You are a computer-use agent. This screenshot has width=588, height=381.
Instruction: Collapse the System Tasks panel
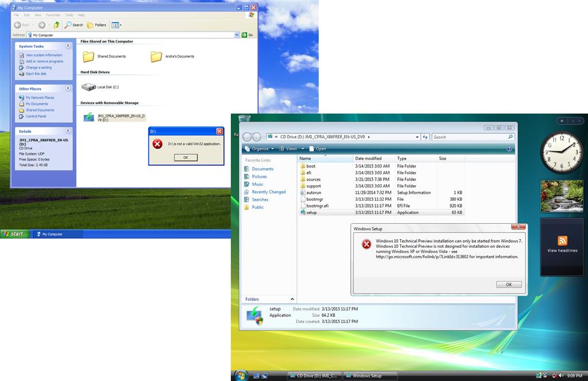click(x=68, y=46)
